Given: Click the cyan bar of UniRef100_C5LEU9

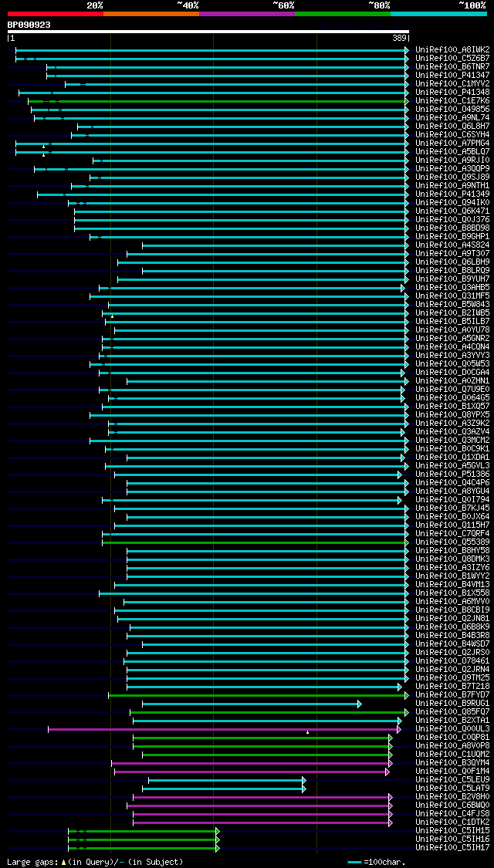Looking at the screenshot, I should tap(227, 781).
